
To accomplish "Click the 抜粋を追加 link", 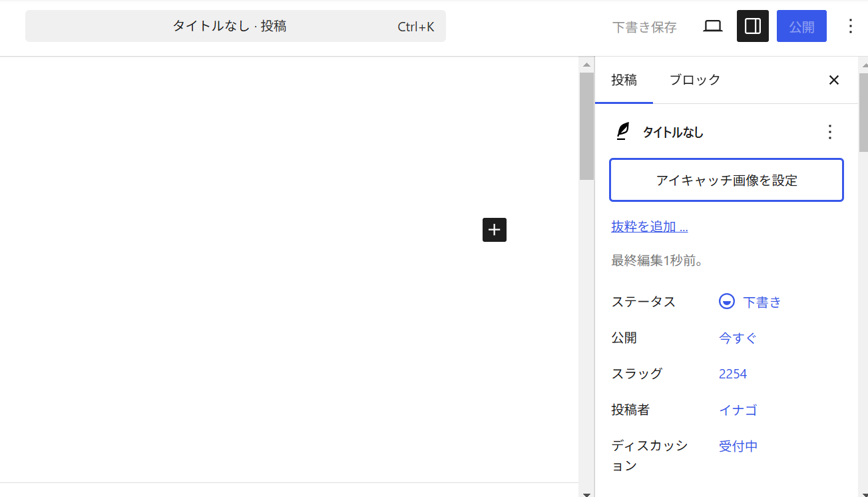I will (x=649, y=227).
